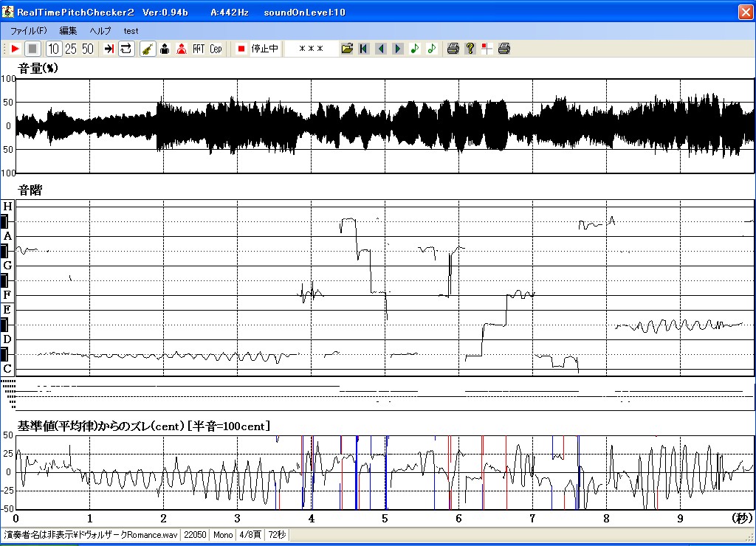Open the test menu
Image resolution: width=756 pixels, height=546 pixels.
[131, 31]
